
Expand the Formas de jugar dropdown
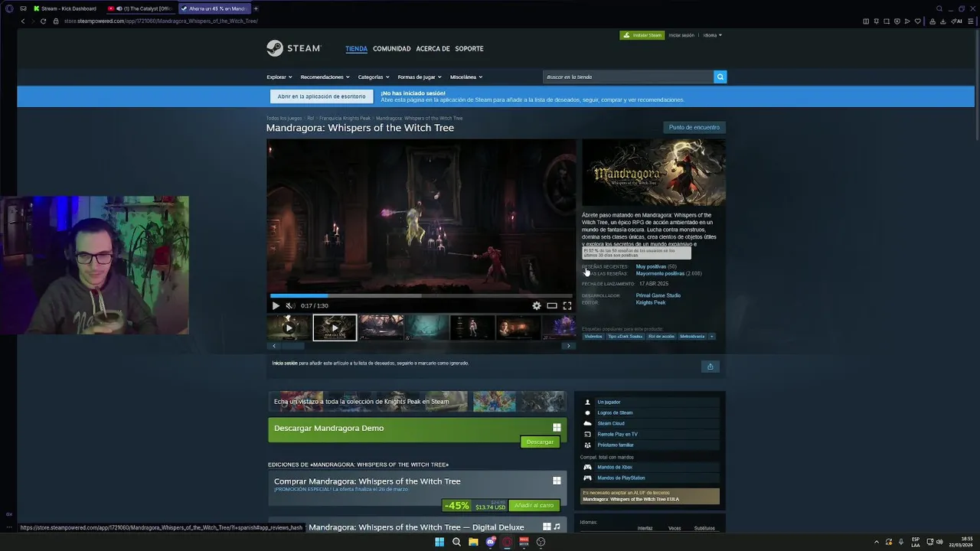[x=420, y=77]
